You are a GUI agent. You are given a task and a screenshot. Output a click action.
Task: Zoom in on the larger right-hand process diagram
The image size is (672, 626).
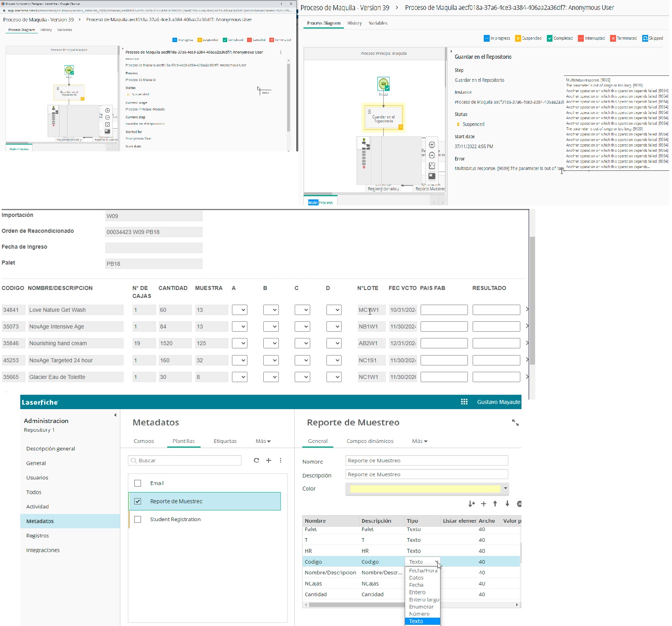click(x=432, y=145)
